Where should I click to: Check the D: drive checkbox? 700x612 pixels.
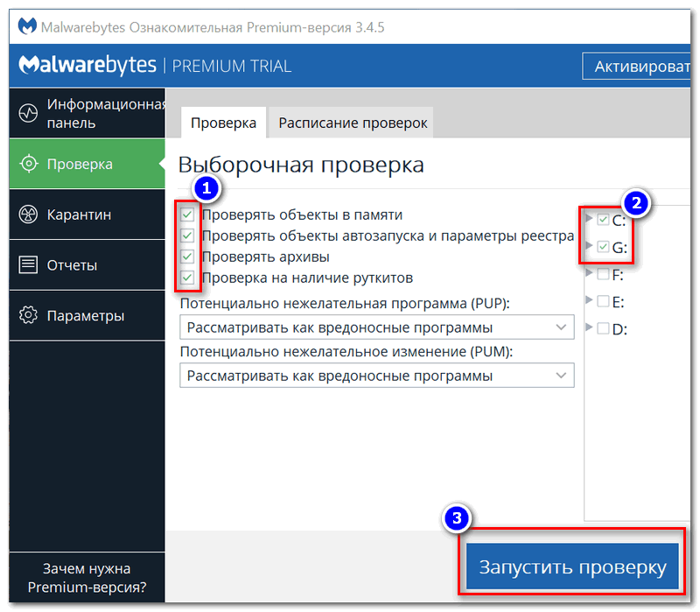tap(603, 328)
